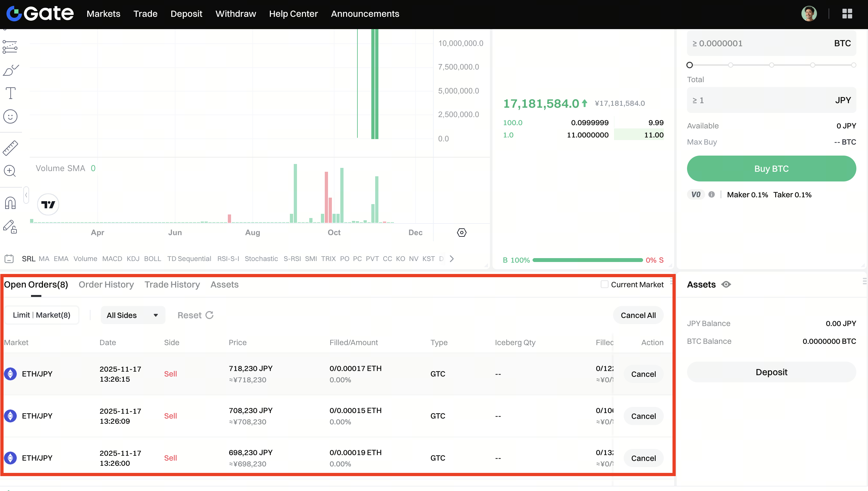Select the ruler measure tool
Image resolution: width=868 pixels, height=491 pixels.
[x=10, y=148]
